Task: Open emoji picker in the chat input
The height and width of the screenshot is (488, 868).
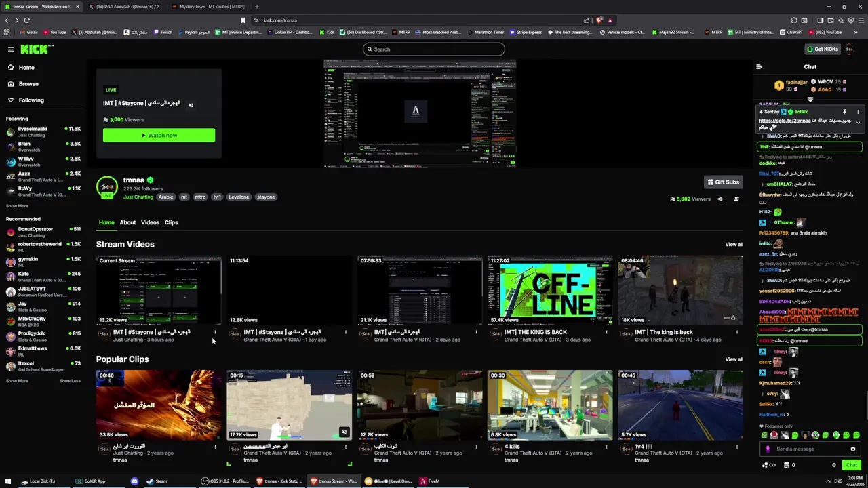Action: 853,449
